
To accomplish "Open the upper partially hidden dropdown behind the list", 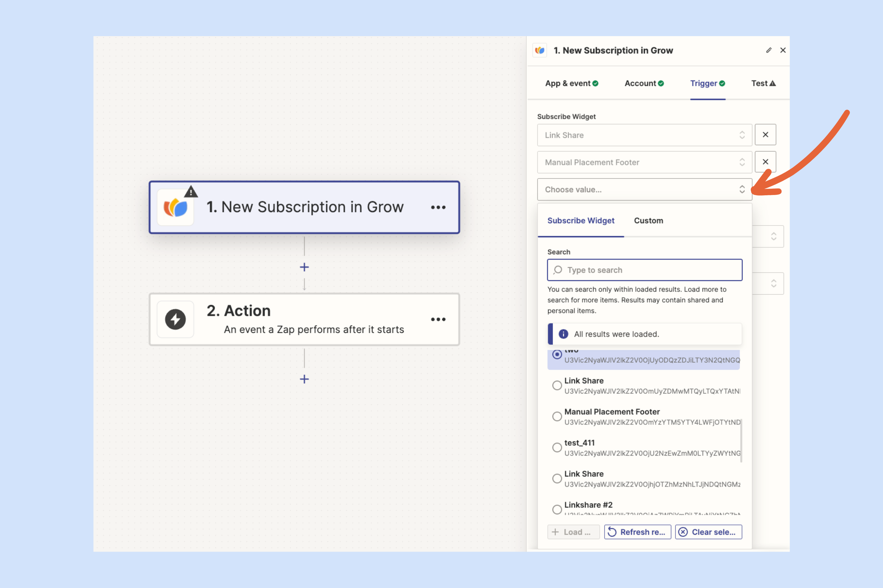I will click(768, 236).
